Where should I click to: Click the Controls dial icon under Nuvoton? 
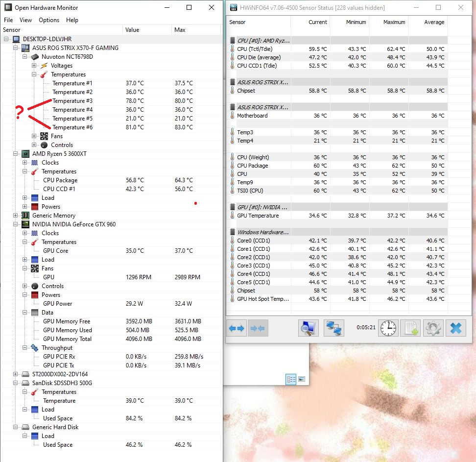45,145
